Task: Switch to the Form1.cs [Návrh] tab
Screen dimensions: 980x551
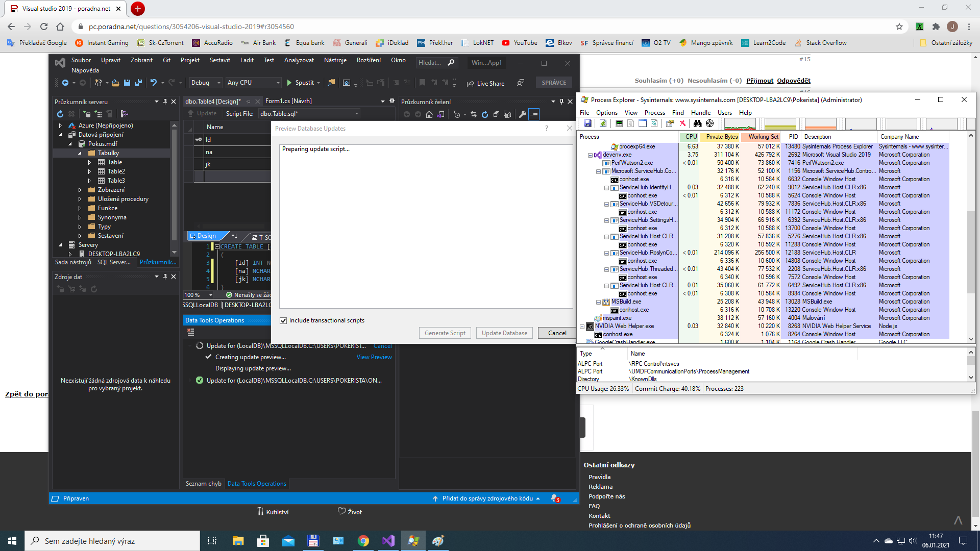Action: pos(288,101)
